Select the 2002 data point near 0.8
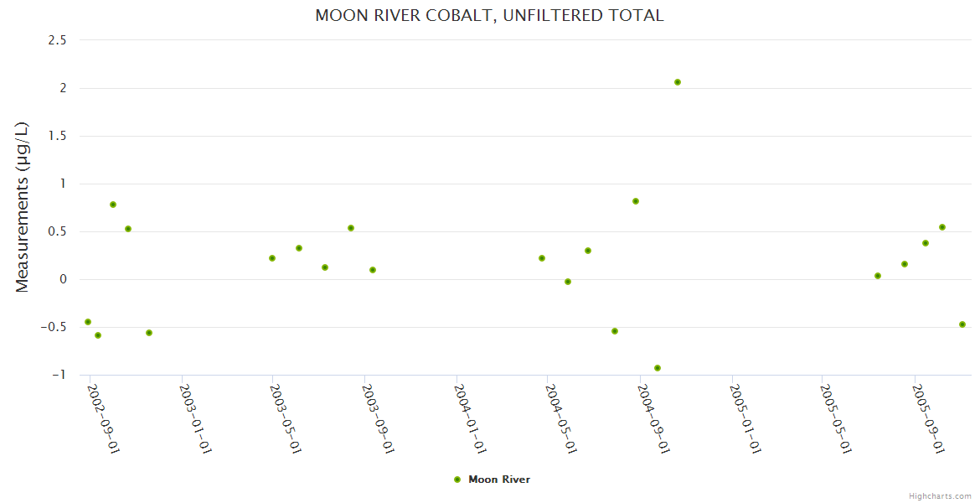Image resolution: width=980 pixels, height=503 pixels. [113, 205]
